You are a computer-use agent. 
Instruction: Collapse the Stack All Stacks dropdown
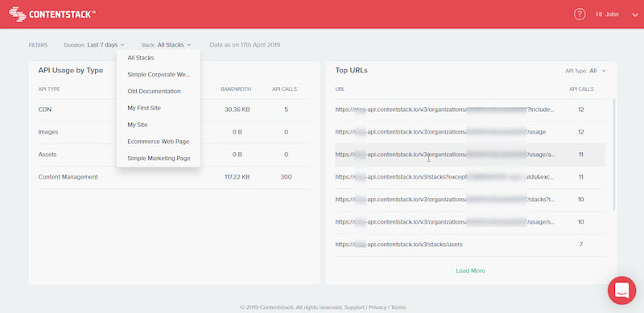pos(166,45)
